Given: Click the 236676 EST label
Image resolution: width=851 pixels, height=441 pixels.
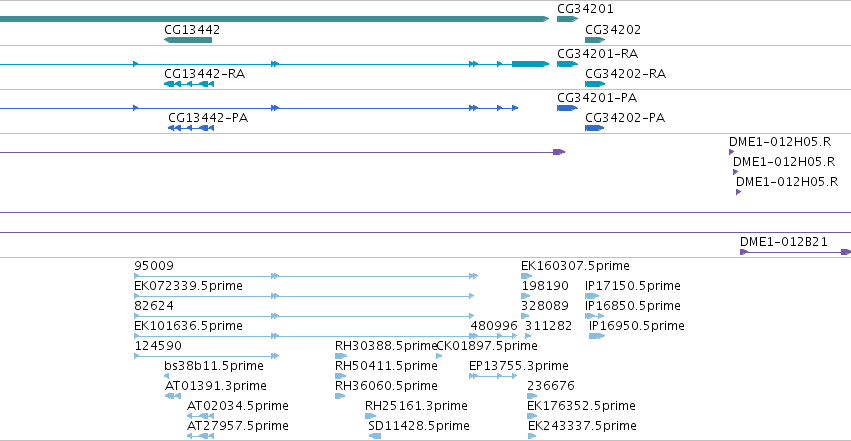Looking at the screenshot, I should click(x=551, y=386).
